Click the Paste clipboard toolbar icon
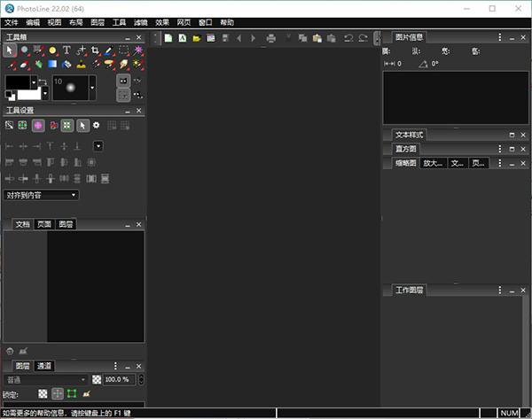Screen dimensions: 532x419 coord(317,38)
